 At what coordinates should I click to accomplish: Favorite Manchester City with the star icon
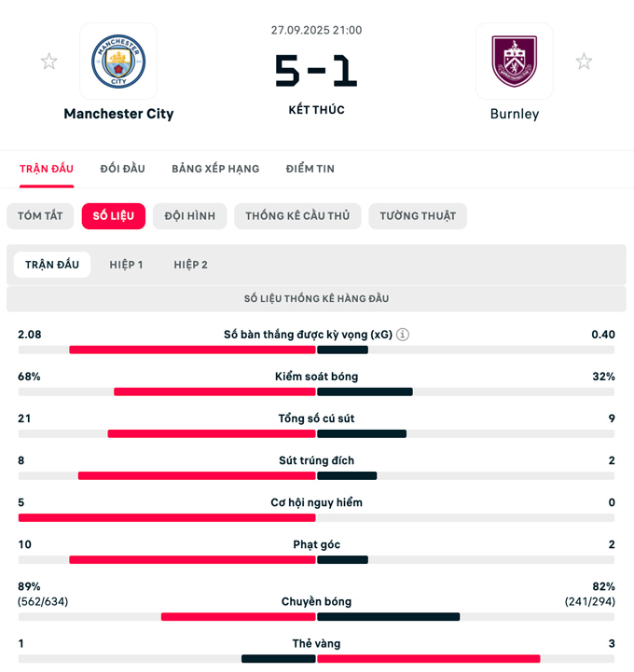[48, 62]
